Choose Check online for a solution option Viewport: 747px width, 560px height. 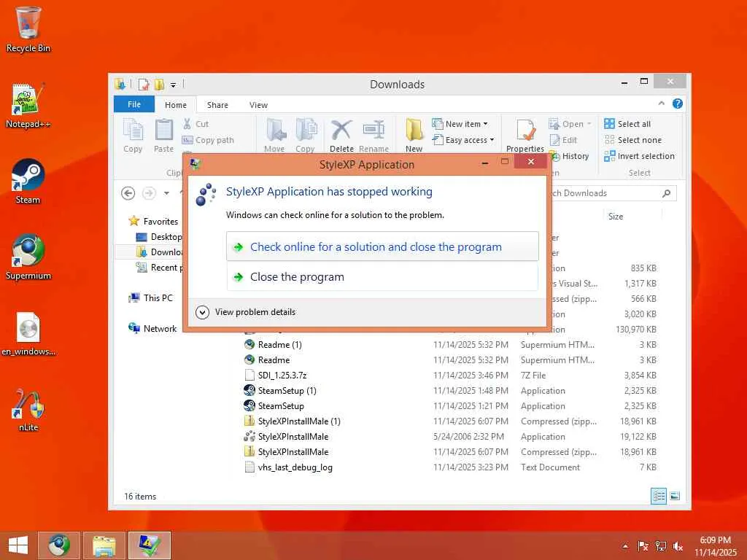[382, 246]
